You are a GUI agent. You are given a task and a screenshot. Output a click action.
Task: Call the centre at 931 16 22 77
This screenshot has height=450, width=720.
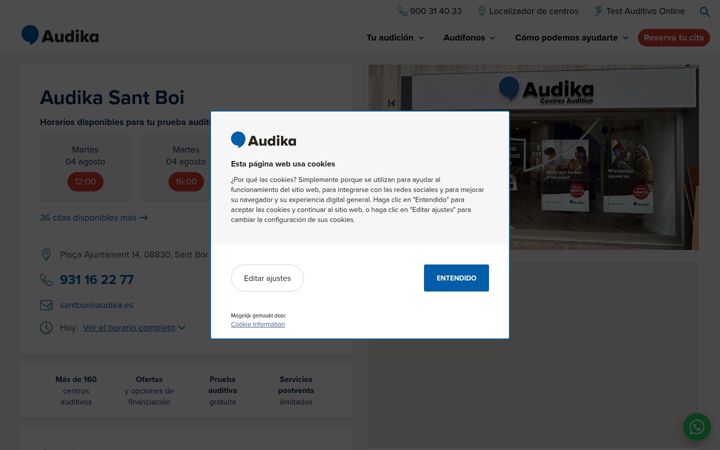tap(97, 280)
